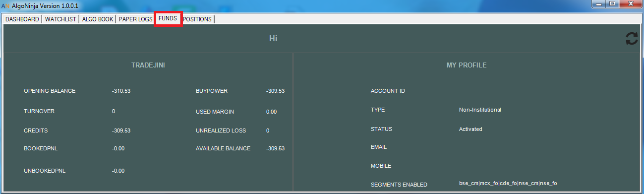The height and width of the screenshot is (194, 644).
Task: Select the TYPE label in profile
Action: [378, 110]
